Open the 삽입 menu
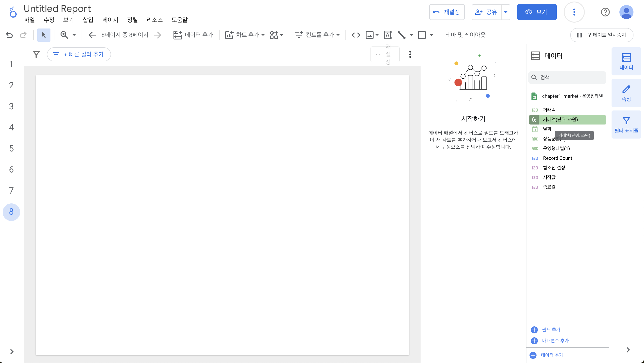This screenshot has width=644, height=363. (88, 20)
